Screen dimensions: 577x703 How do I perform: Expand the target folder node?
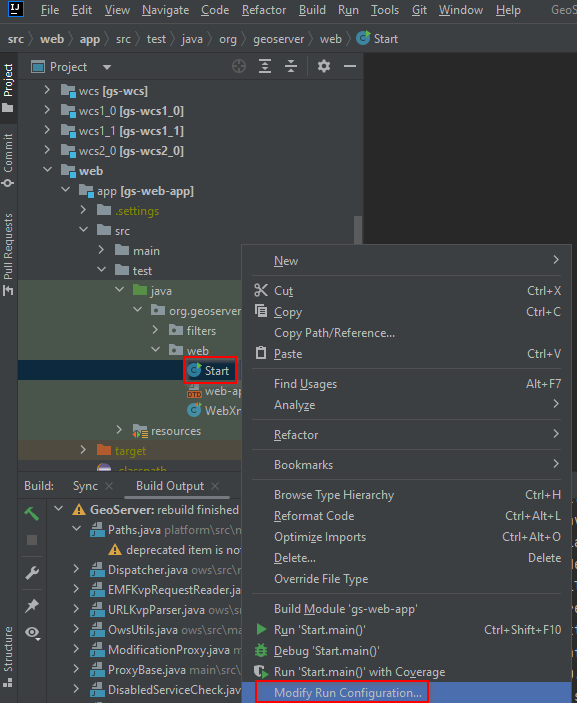[83, 450]
